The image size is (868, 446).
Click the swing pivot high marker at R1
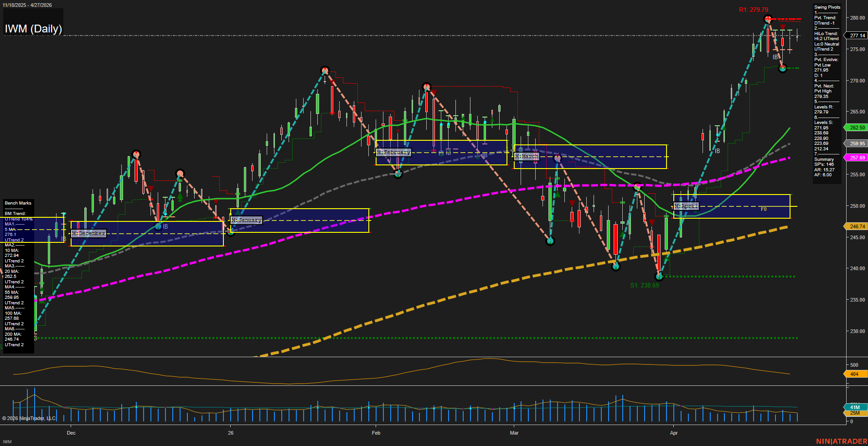[x=768, y=19]
